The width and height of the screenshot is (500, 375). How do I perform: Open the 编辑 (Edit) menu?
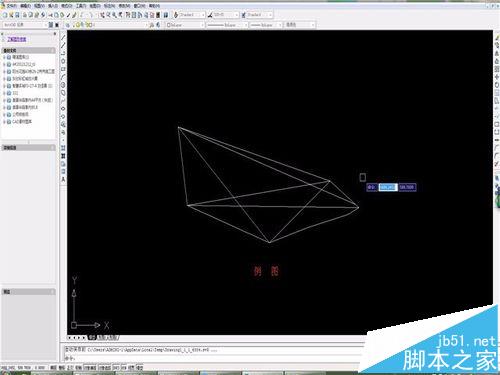coord(25,6)
